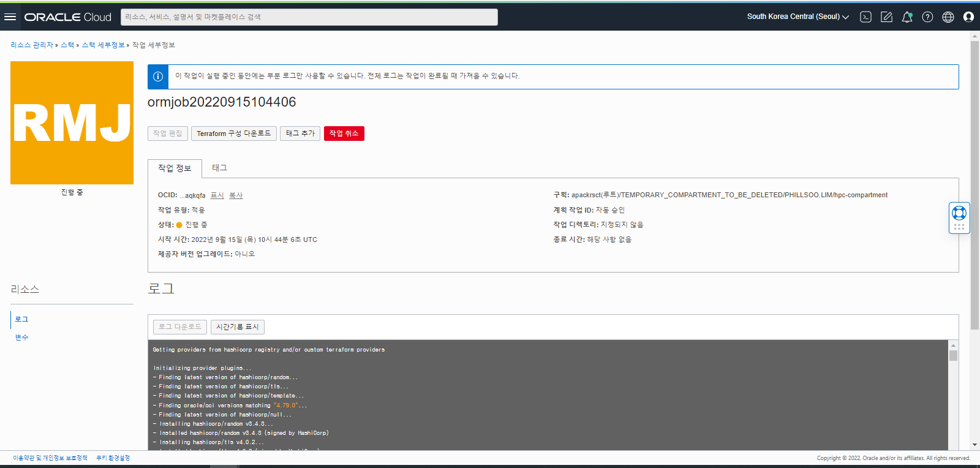Click the page scroll-down arrow
This screenshot has height=468, width=980.
(974, 445)
